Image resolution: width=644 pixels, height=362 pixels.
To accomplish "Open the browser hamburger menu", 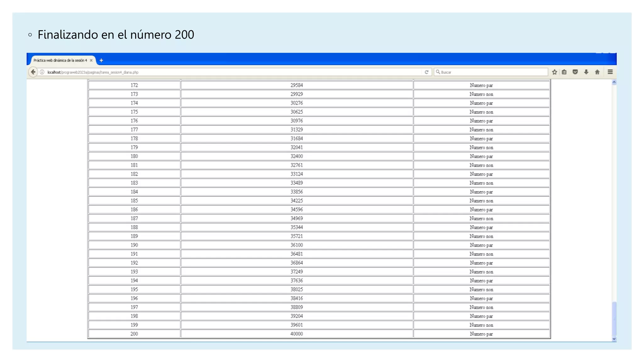I will click(610, 72).
